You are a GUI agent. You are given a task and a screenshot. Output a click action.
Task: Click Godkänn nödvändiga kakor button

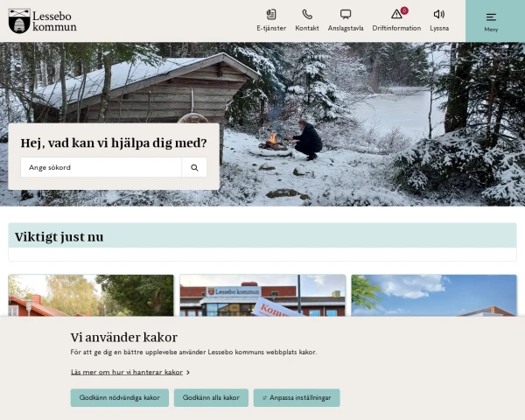tap(120, 397)
